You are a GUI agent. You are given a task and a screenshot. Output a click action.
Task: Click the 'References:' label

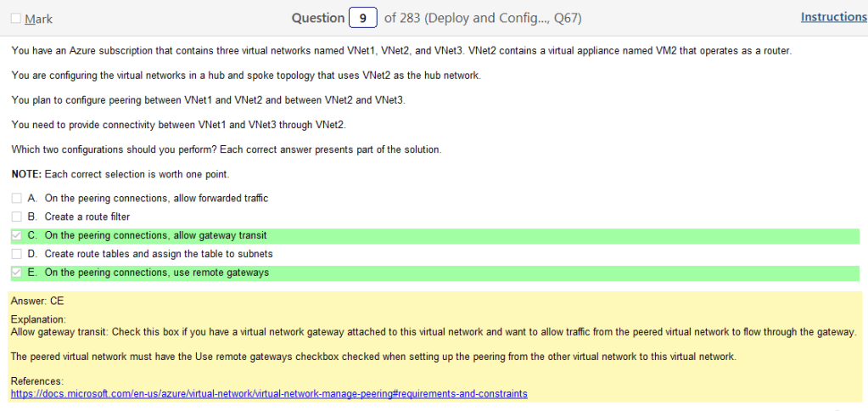pos(37,382)
